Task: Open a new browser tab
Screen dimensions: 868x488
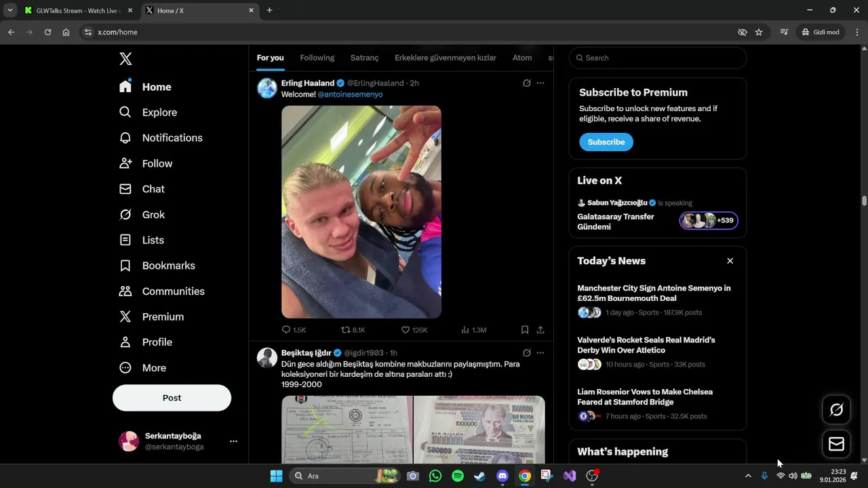Action: click(x=269, y=10)
